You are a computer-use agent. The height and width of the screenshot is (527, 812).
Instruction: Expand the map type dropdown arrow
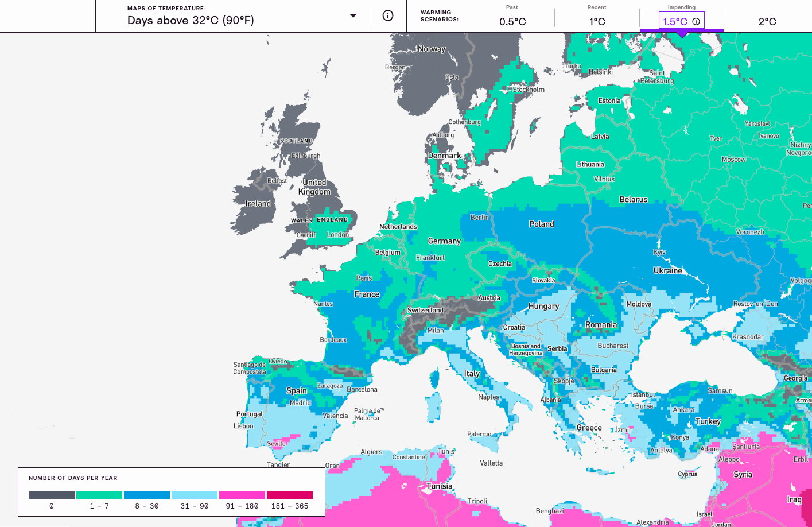[353, 15]
